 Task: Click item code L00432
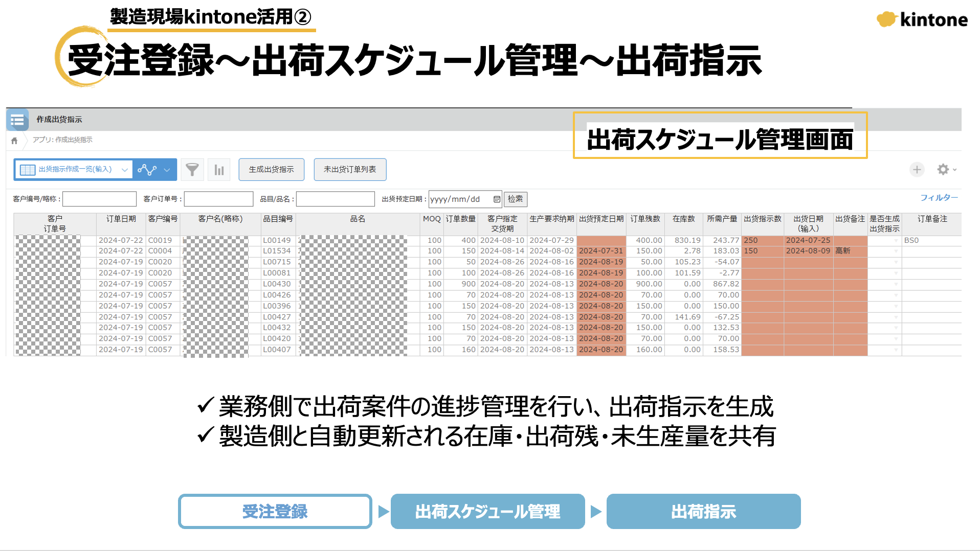coord(277,328)
